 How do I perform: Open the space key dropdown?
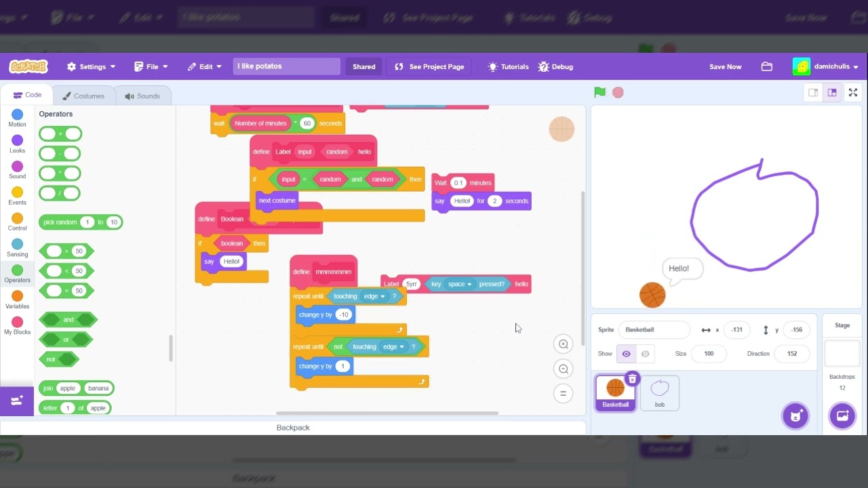(x=460, y=284)
